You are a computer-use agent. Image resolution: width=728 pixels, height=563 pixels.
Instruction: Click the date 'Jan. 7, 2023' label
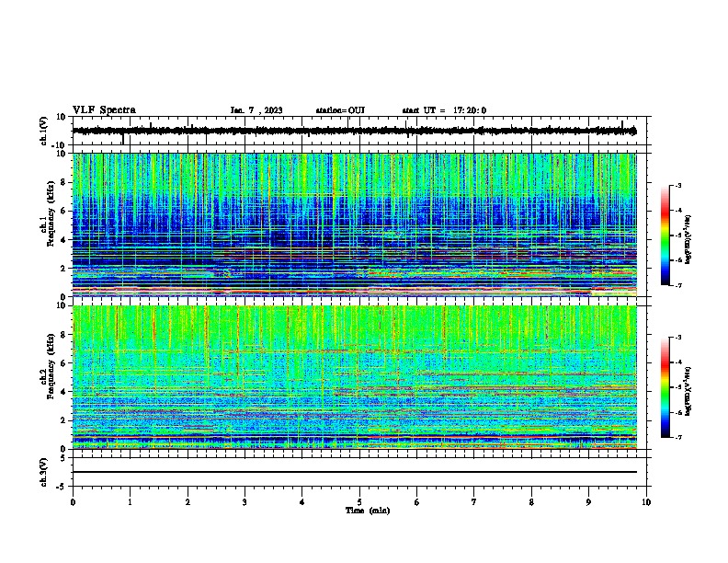256,110
